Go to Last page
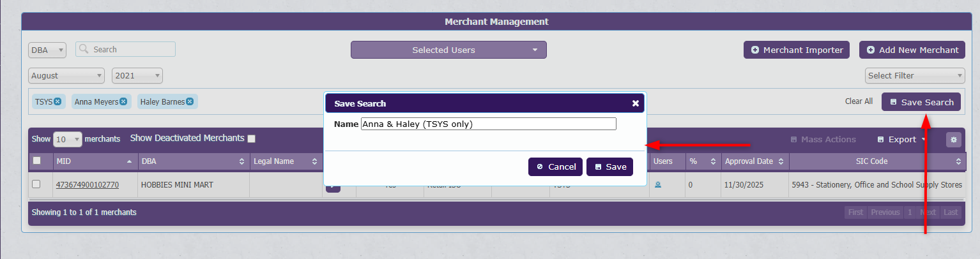 pyautogui.click(x=951, y=212)
